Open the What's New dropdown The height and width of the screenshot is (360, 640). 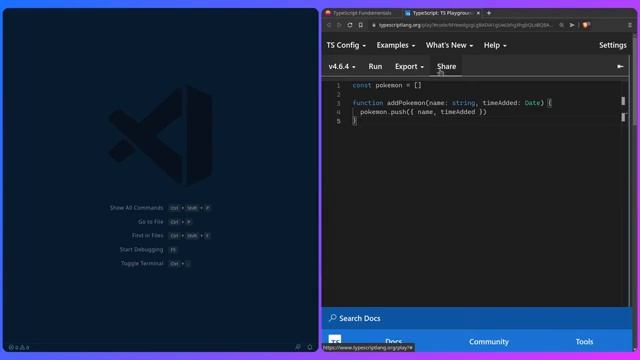(449, 45)
